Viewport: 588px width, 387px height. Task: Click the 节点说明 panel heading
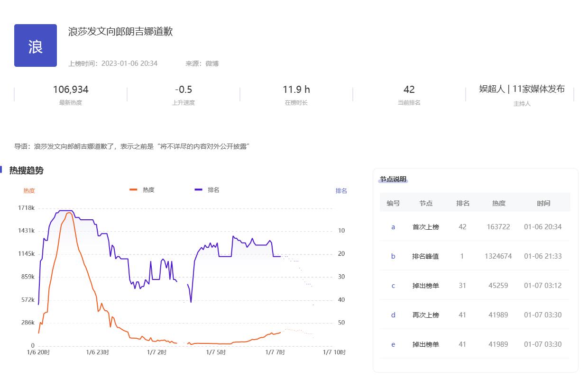point(393,180)
